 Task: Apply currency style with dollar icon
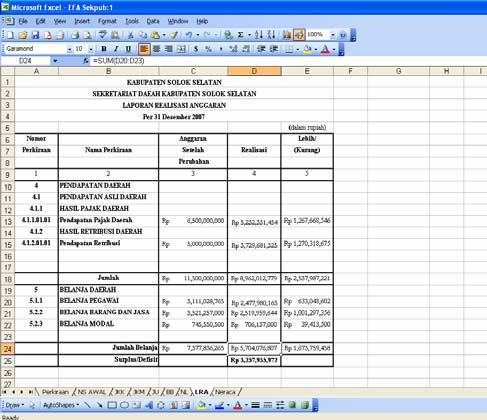pos(196,49)
